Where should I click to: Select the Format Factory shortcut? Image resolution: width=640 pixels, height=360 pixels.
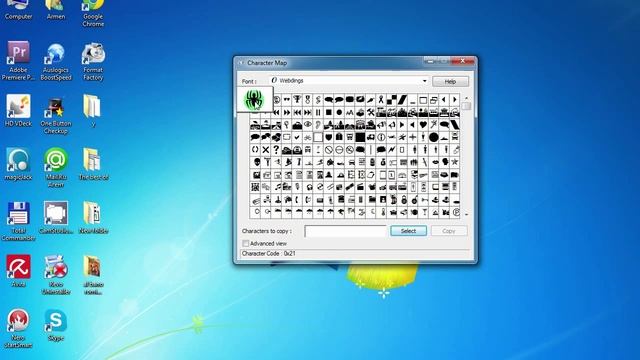click(93, 61)
